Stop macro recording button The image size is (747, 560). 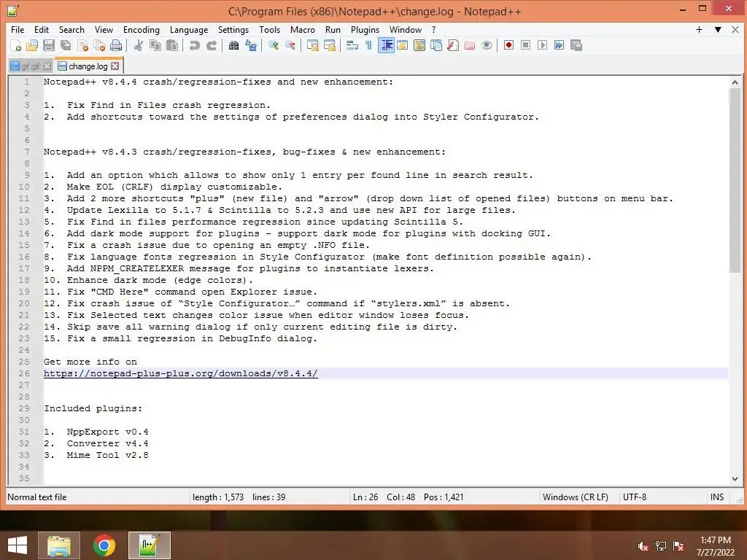(525, 45)
